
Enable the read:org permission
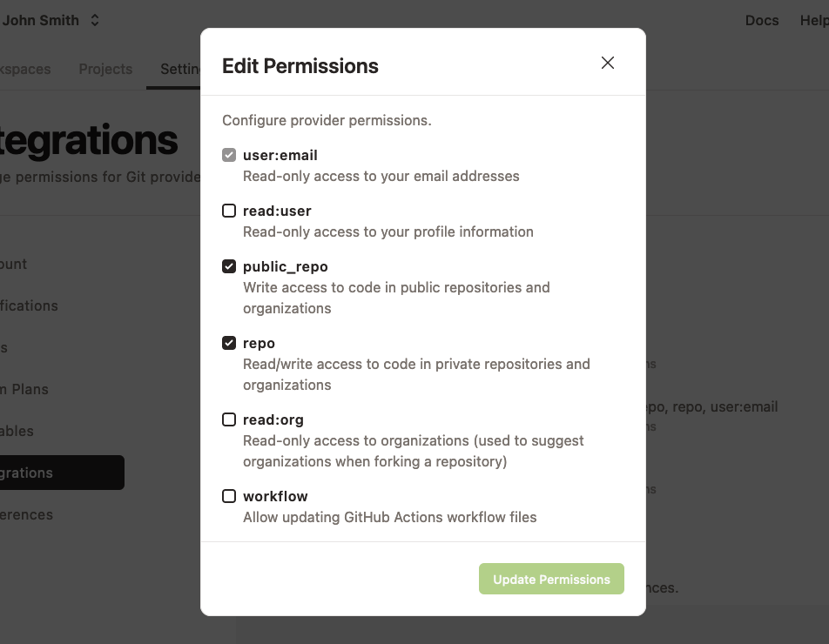click(229, 419)
